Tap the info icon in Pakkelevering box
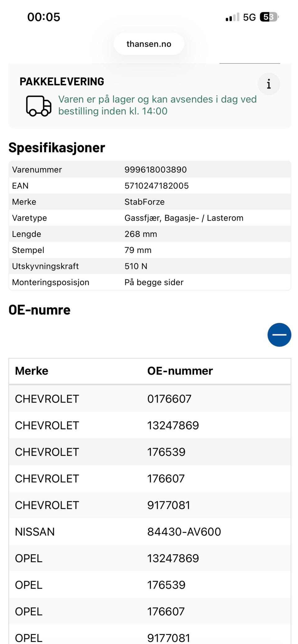 tap(269, 84)
